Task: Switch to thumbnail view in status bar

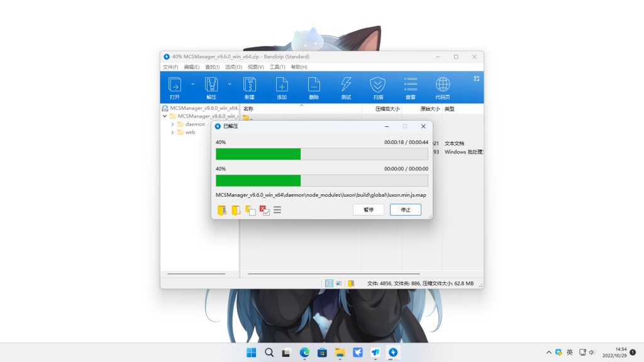Action: (339, 283)
